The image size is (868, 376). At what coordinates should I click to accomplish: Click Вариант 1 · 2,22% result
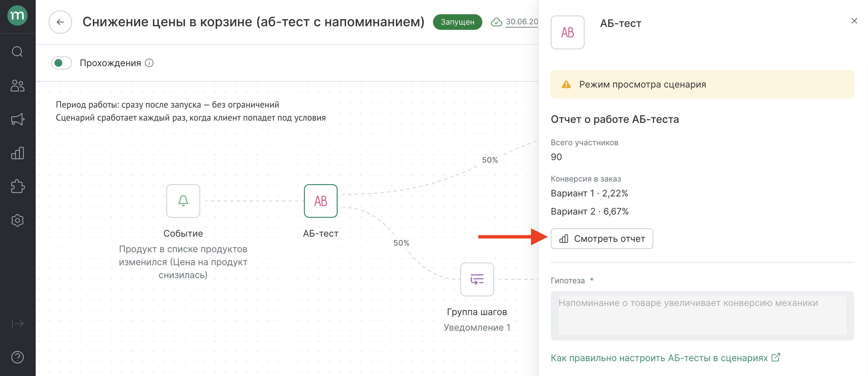[x=589, y=193]
